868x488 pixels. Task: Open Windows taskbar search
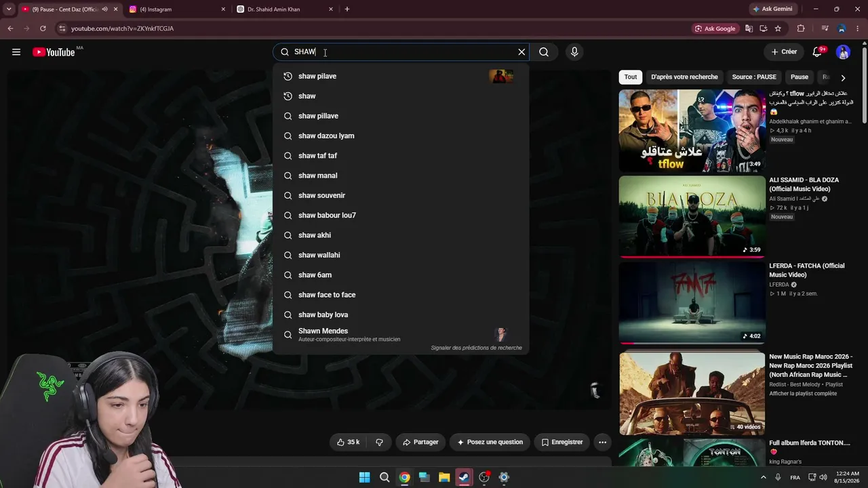click(384, 477)
